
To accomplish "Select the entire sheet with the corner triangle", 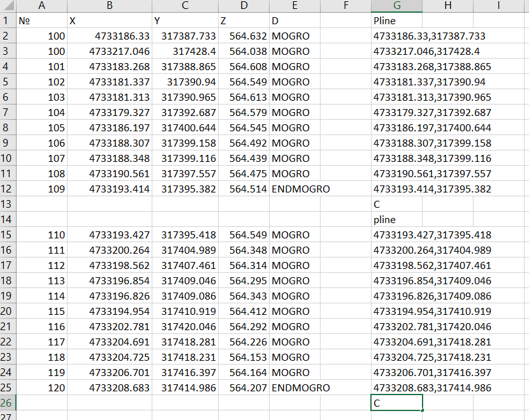I will pos(8,5).
